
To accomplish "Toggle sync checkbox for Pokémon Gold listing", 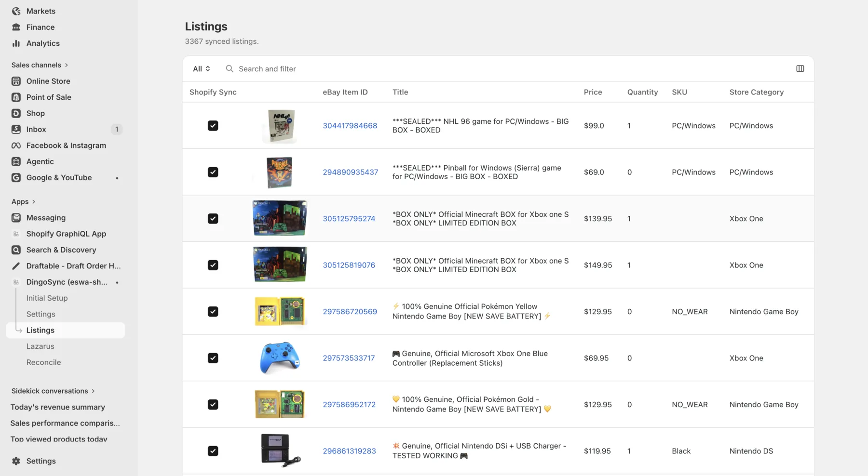I will pyautogui.click(x=213, y=405).
